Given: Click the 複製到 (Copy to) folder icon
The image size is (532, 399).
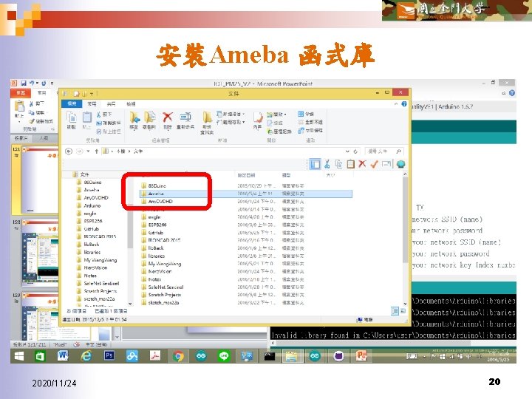Looking at the screenshot, I should pyautogui.click(x=149, y=120).
